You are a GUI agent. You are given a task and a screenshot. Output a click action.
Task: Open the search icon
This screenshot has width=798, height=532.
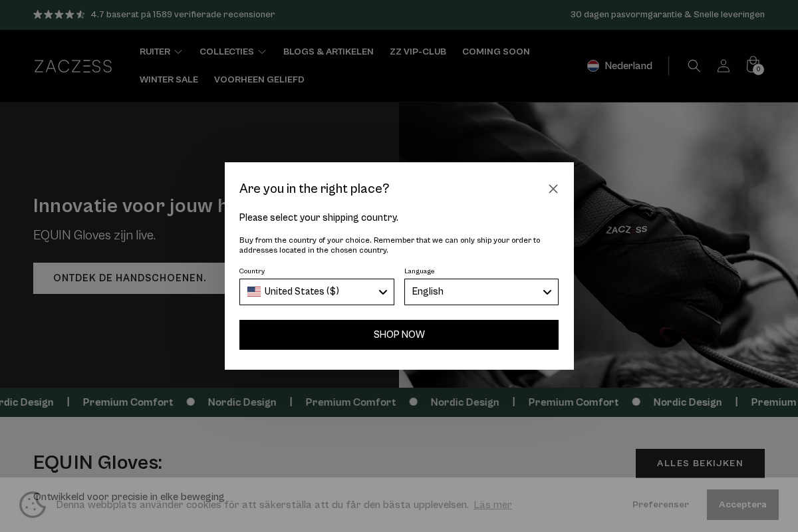pos(694,66)
